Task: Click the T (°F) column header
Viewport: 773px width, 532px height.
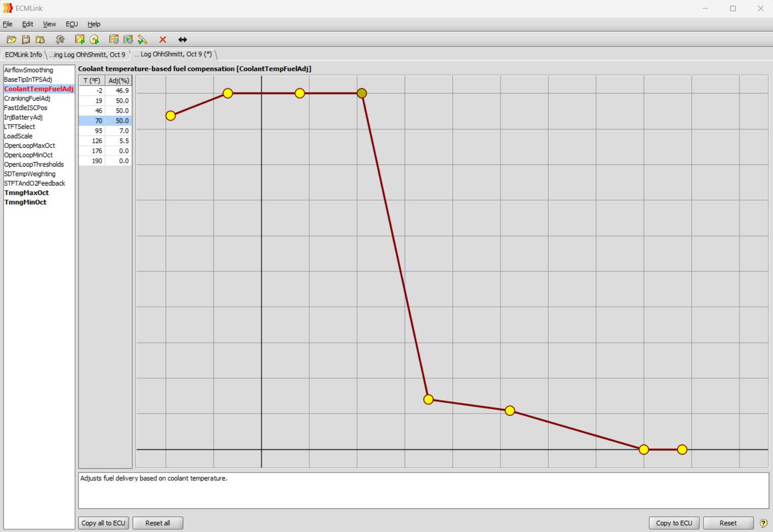Action: (92, 81)
